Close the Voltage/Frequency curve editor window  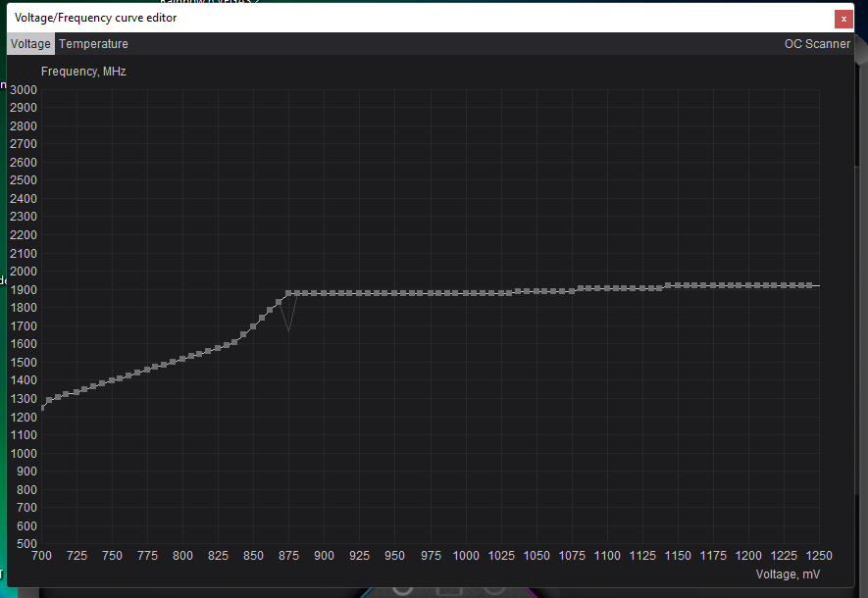843,19
